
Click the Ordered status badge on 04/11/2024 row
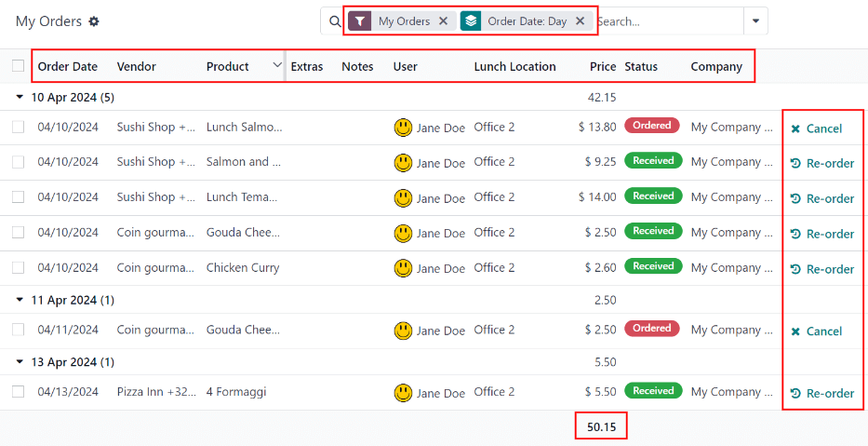pyautogui.click(x=652, y=329)
